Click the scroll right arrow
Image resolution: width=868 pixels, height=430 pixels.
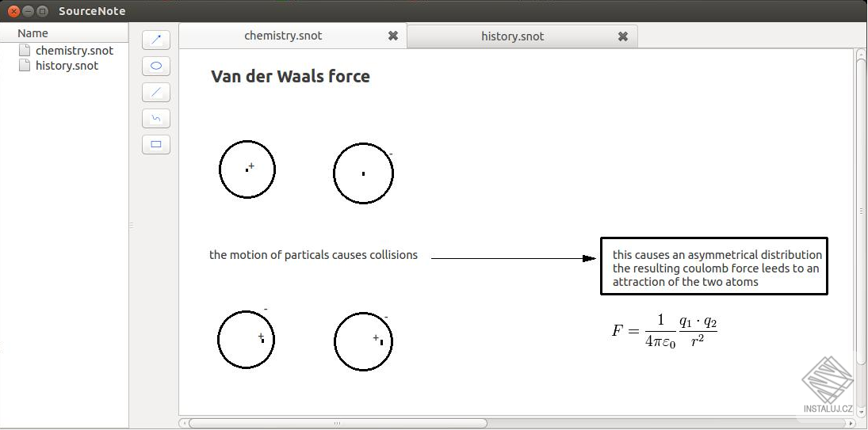[851, 424]
